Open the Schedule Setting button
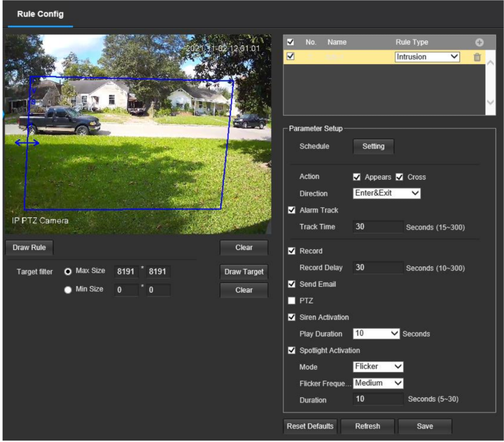The height and width of the screenshot is (442, 504). pyautogui.click(x=373, y=146)
